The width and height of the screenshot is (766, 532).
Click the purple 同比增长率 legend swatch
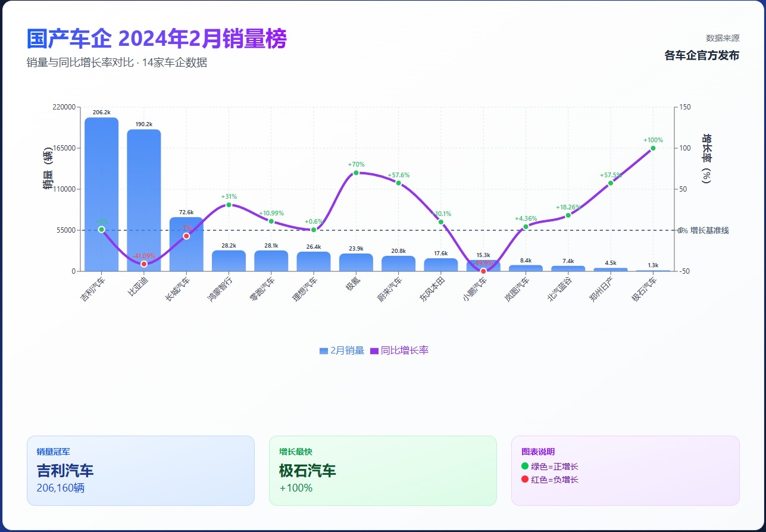tap(374, 351)
